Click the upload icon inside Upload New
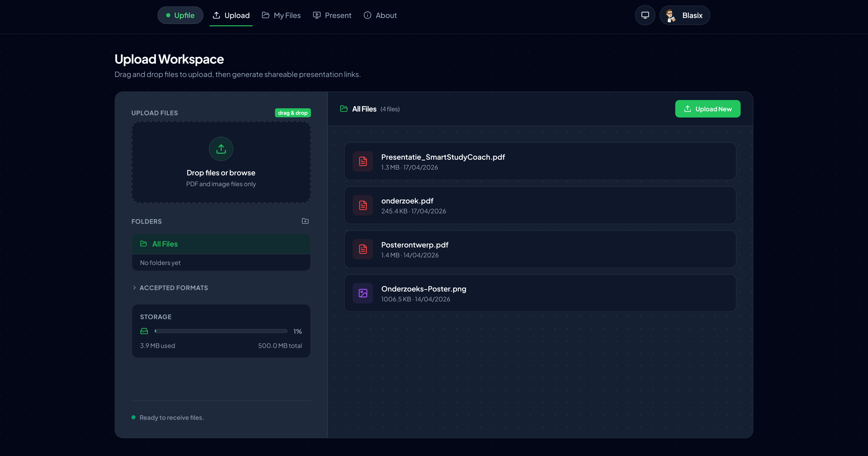Viewport: 868px width, 456px height. pyautogui.click(x=687, y=109)
